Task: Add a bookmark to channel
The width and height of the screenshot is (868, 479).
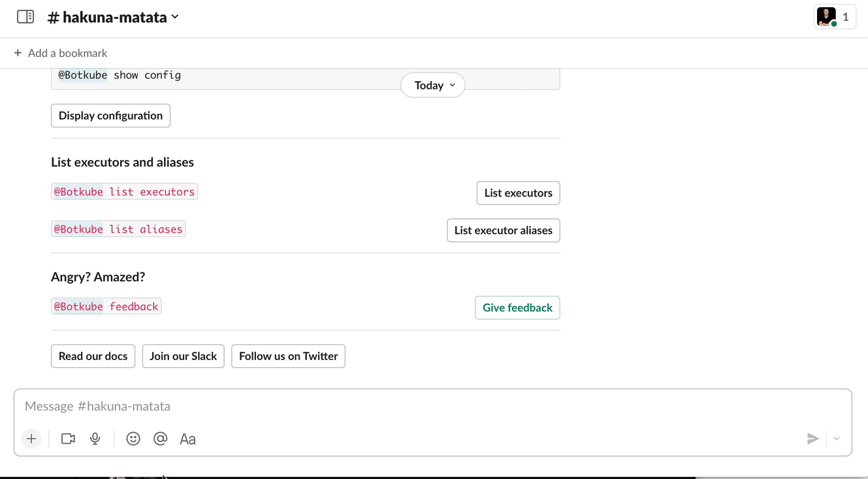Action: (61, 53)
